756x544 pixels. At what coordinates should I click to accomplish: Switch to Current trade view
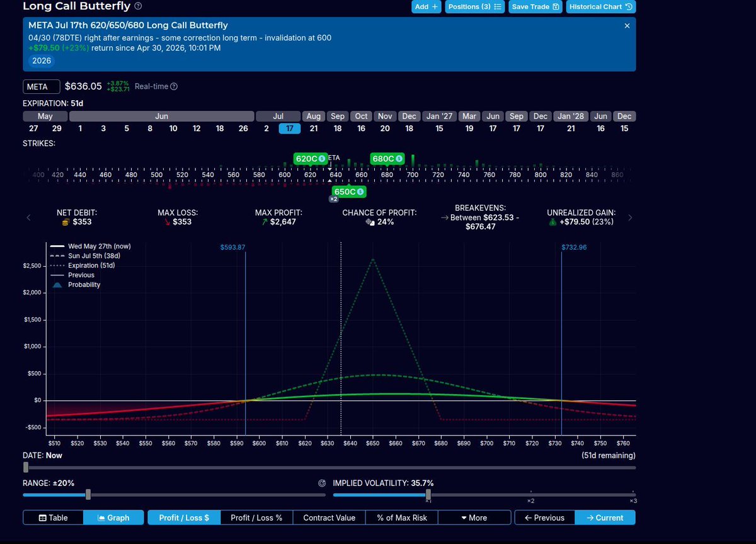tap(605, 518)
